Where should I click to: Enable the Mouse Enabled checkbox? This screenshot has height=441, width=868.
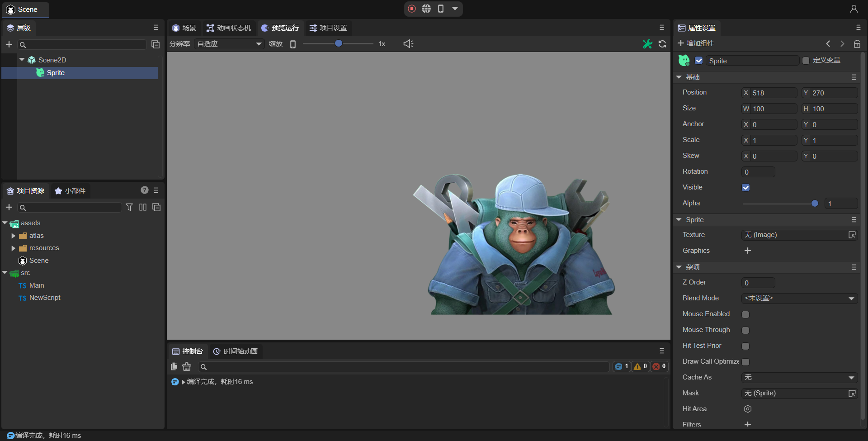(746, 314)
